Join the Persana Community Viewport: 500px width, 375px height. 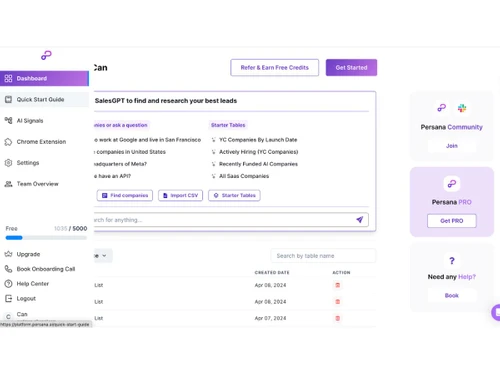pyautogui.click(x=452, y=146)
